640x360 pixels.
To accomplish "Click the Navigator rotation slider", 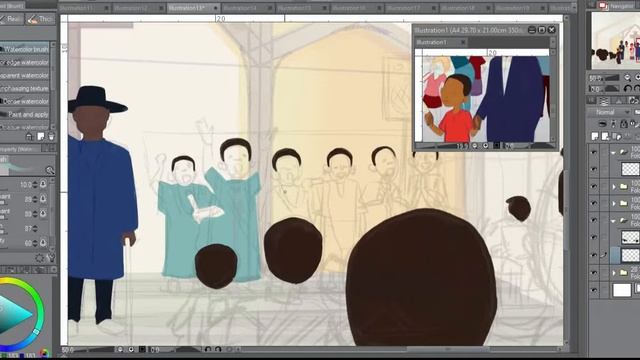I will [x=612, y=88].
